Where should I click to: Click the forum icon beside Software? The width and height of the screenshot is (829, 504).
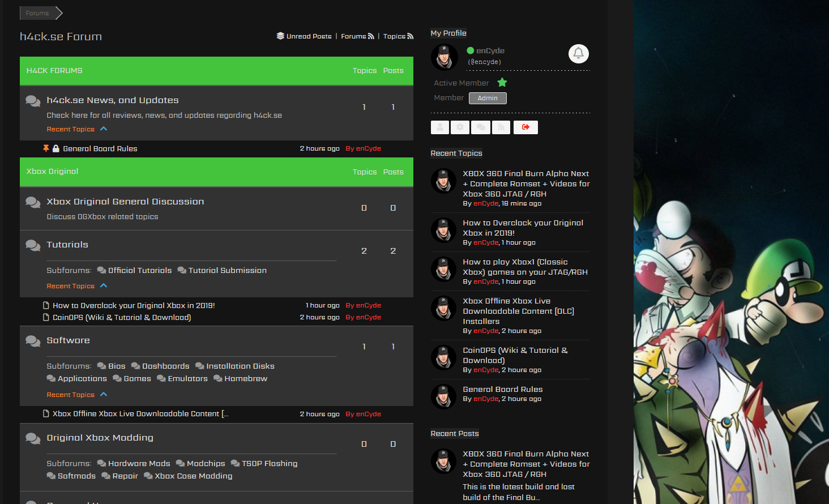(x=33, y=341)
